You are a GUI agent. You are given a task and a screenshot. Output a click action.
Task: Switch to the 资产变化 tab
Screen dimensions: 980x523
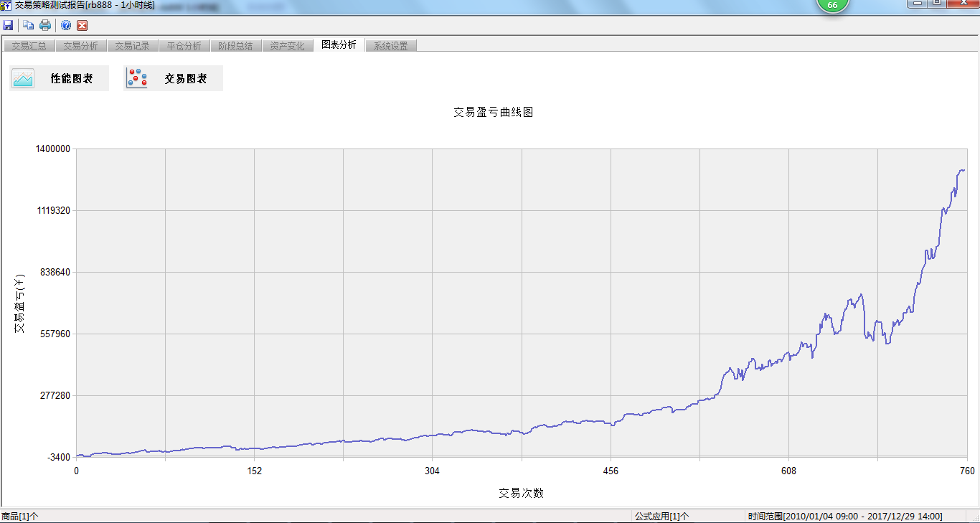point(287,46)
